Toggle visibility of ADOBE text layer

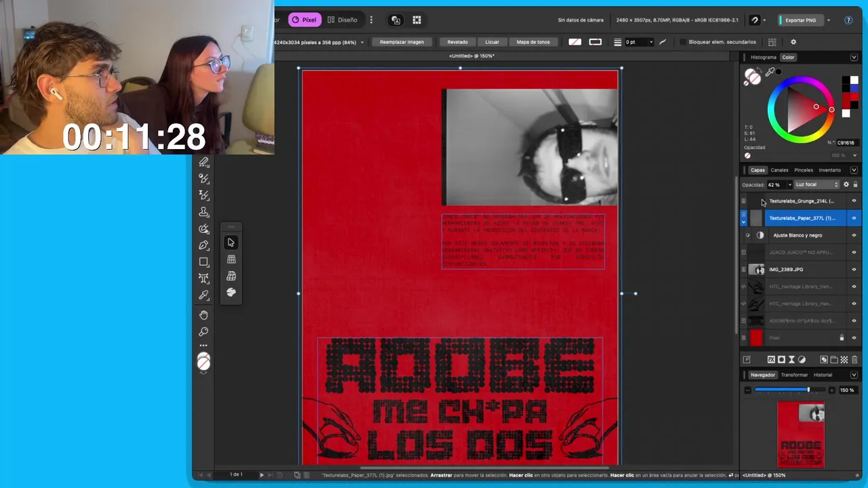point(854,321)
